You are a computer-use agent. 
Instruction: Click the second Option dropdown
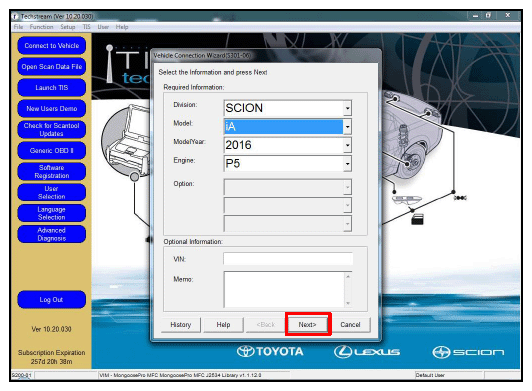click(288, 205)
